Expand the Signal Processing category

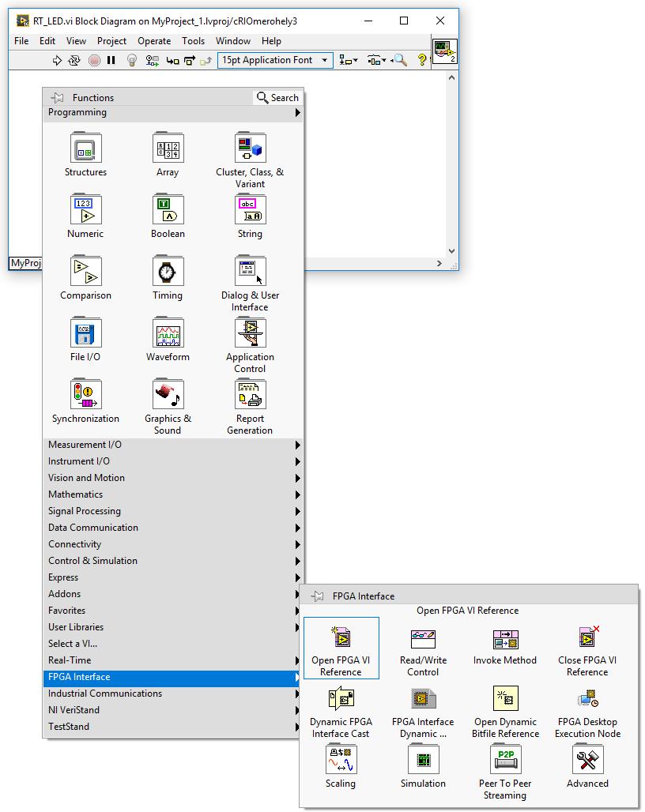(x=174, y=511)
